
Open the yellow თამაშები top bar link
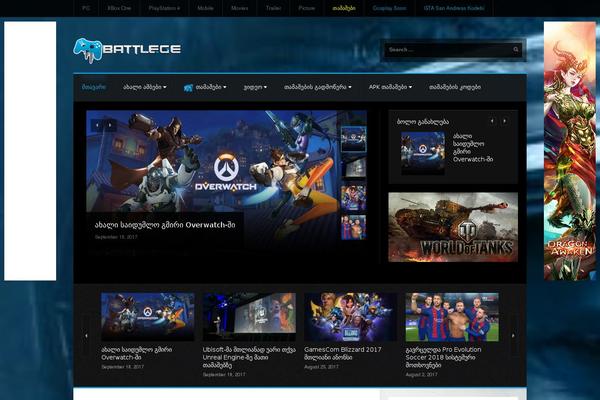tap(344, 8)
